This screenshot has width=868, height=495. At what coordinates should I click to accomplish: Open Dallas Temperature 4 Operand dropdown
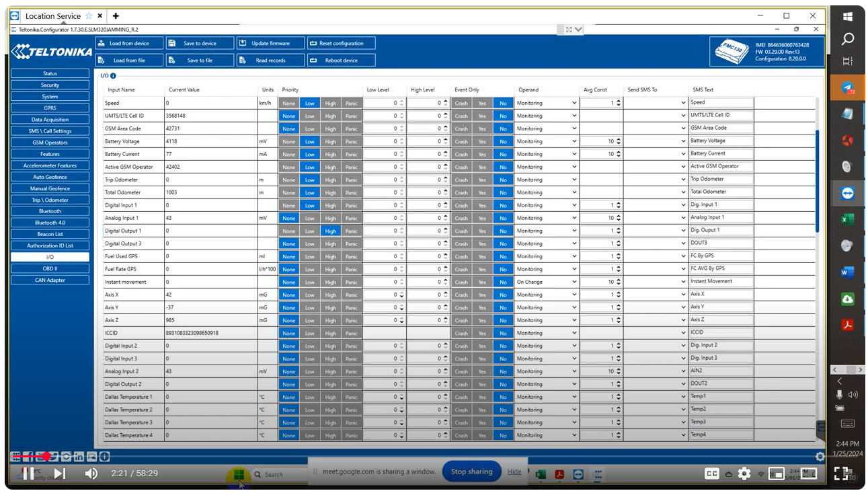pyautogui.click(x=547, y=435)
